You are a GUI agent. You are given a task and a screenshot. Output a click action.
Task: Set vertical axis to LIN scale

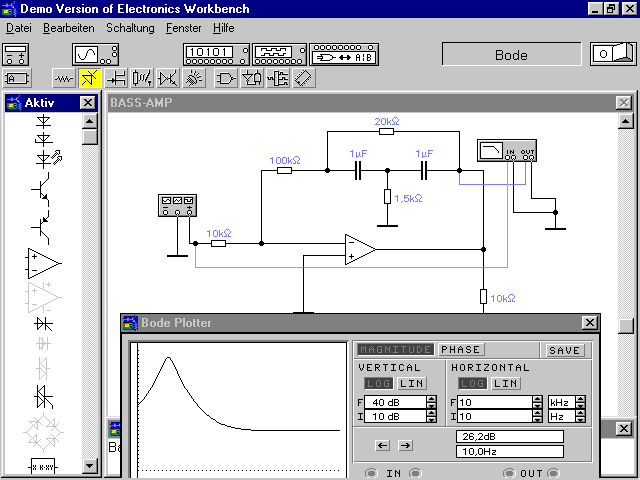(411, 384)
